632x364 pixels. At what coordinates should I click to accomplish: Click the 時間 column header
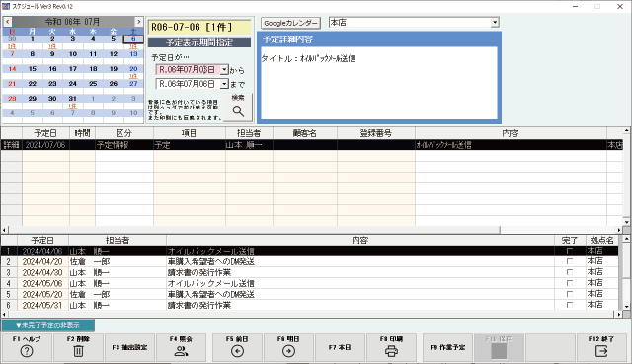click(82, 133)
